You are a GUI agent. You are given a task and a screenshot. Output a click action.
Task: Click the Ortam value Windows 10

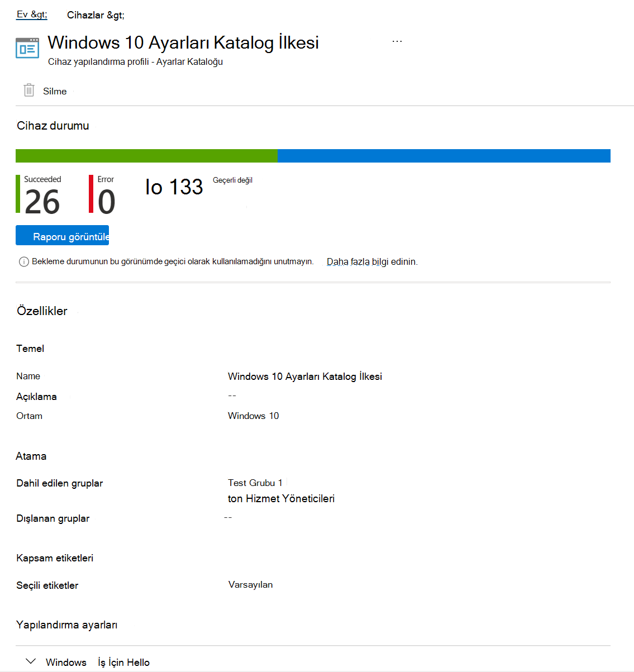(254, 416)
